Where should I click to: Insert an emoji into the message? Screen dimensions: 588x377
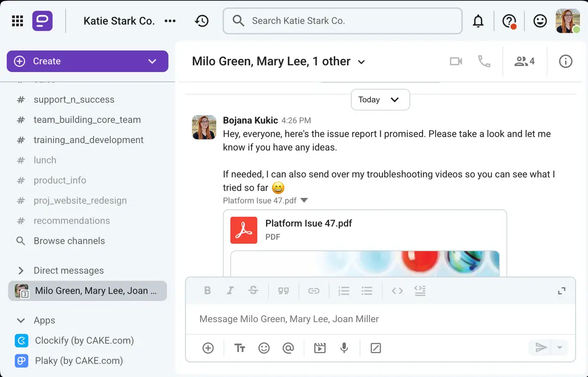[264, 348]
